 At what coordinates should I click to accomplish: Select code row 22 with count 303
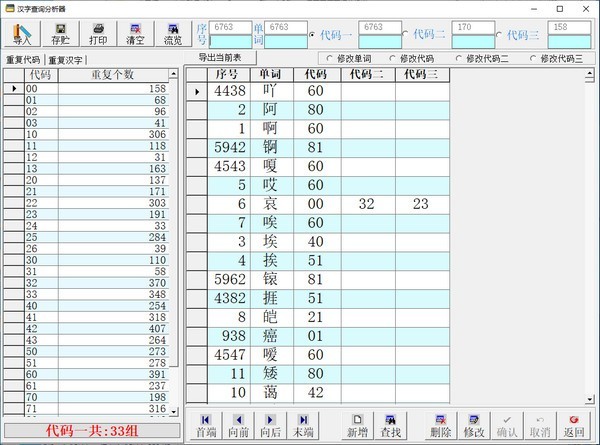point(86,203)
